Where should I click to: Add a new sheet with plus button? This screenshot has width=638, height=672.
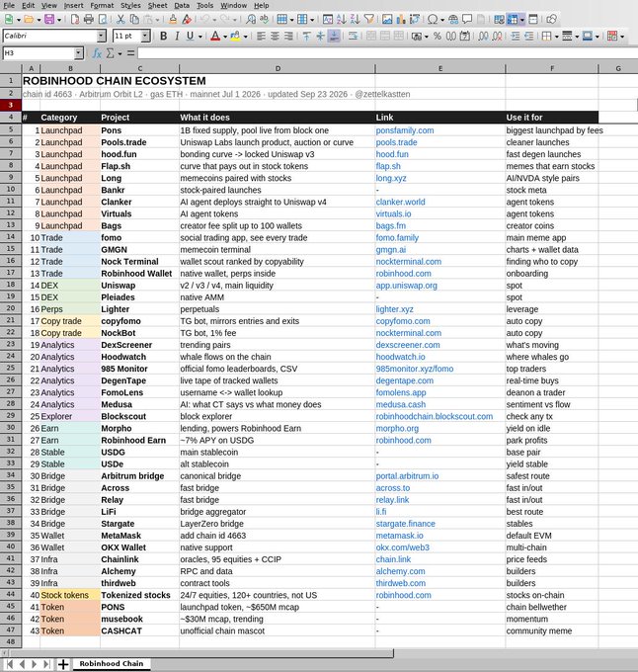[63, 664]
